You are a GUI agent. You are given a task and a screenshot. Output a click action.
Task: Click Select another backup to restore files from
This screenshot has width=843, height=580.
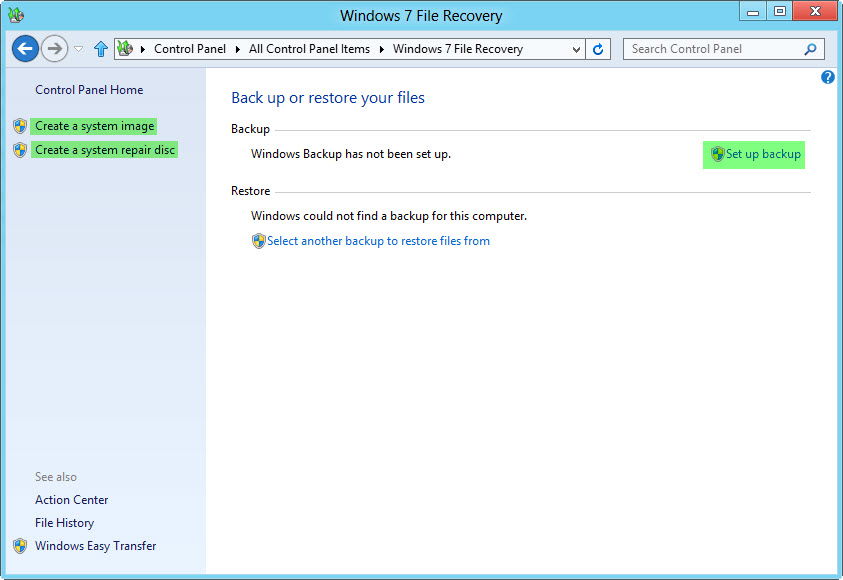[x=378, y=241]
